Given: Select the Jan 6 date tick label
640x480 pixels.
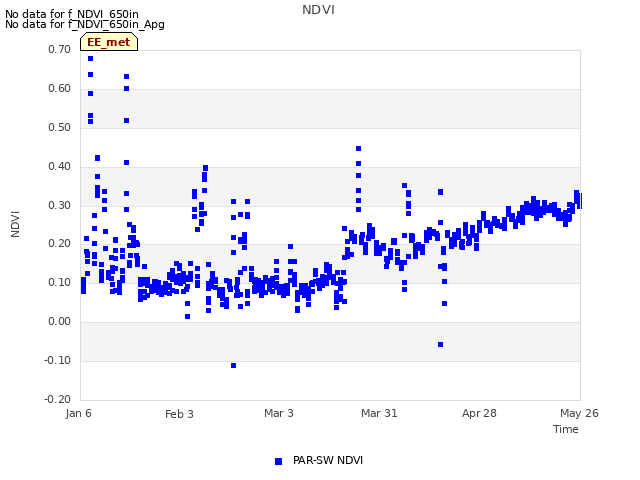Looking at the screenshot, I should coord(78,413).
